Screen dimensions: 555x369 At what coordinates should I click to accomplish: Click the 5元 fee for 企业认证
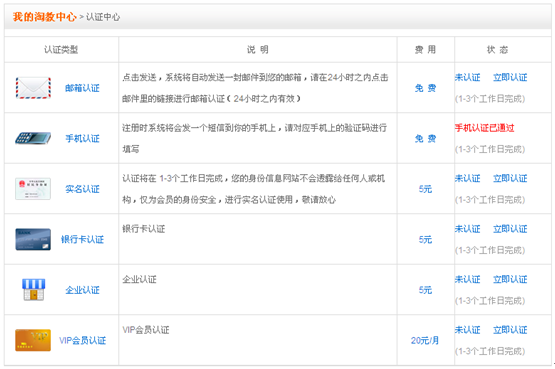pos(425,290)
